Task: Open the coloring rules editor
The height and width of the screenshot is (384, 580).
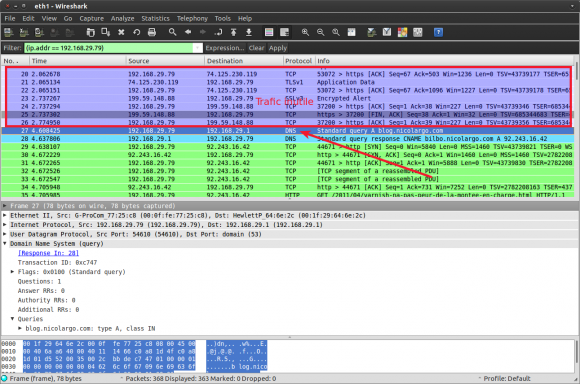Action: click(402, 33)
